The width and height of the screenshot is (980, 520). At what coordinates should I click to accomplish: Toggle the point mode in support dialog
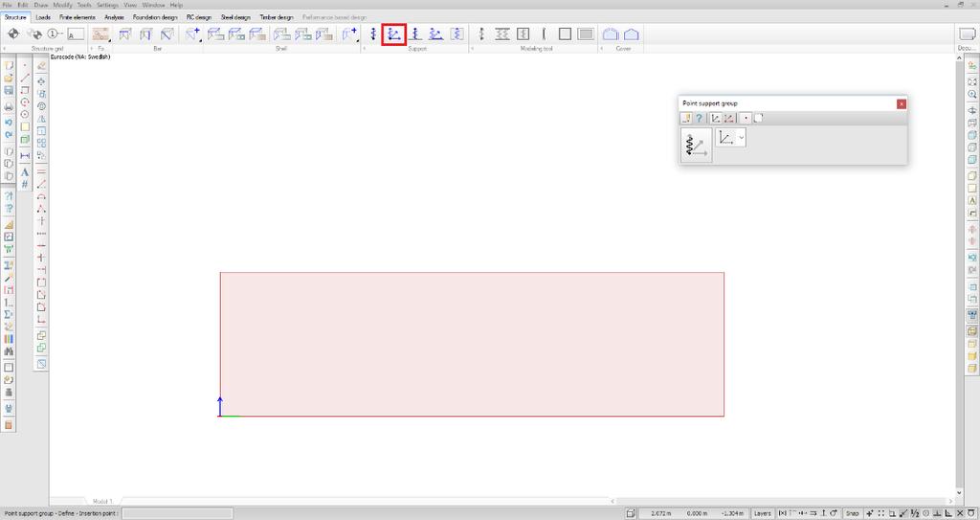(746, 118)
